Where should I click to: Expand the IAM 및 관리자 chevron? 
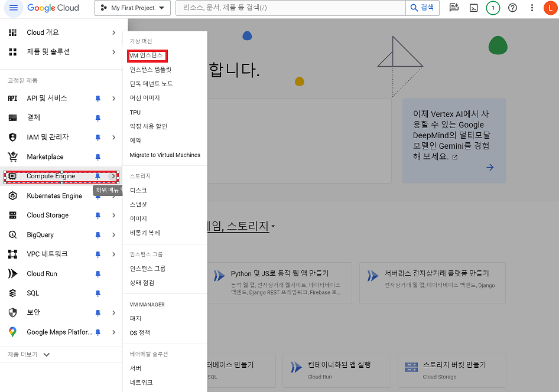click(x=113, y=137)
